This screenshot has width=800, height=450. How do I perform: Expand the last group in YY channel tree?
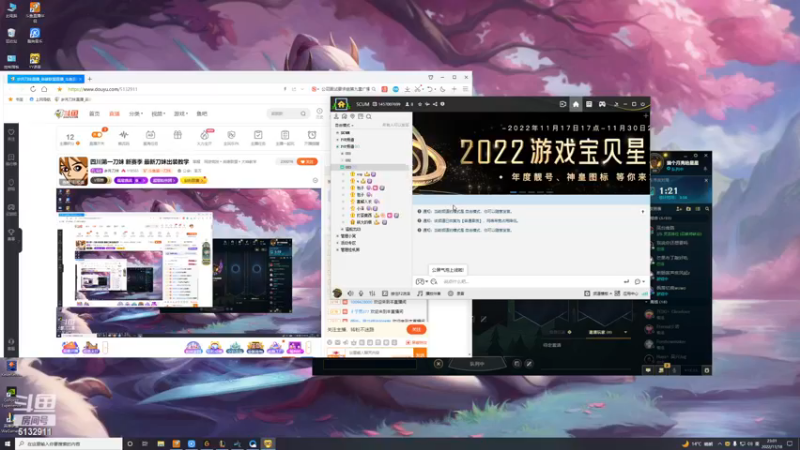pos(337,250)
